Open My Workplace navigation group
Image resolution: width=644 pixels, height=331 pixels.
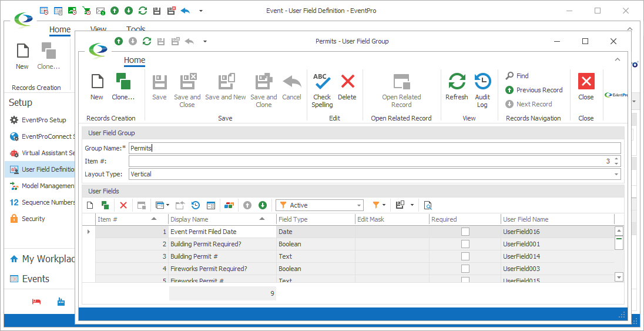point(39,259)
